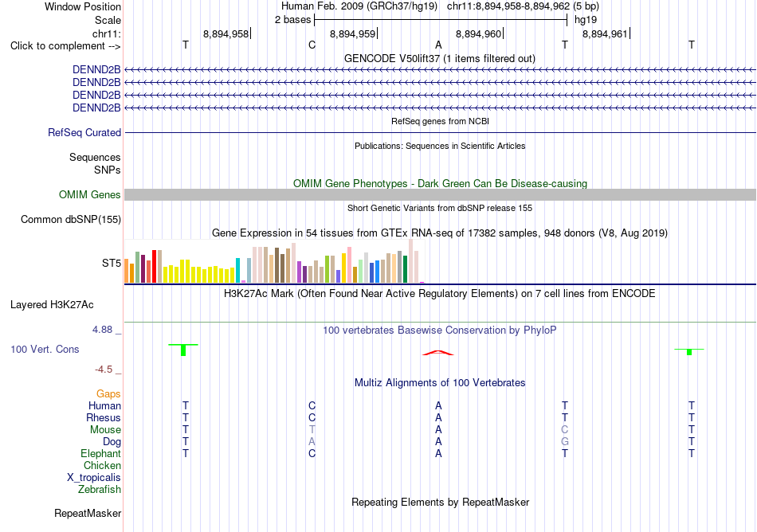Viewport: 757px width, 532px height.
Task: Click the Dog species label
Action: pyautogui.click(x=112, y=441)
